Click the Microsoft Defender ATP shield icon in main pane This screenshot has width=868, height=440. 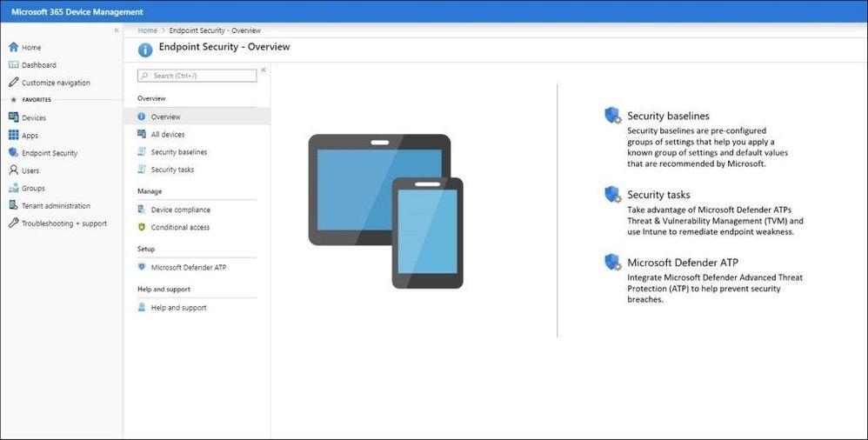(613, 263)
